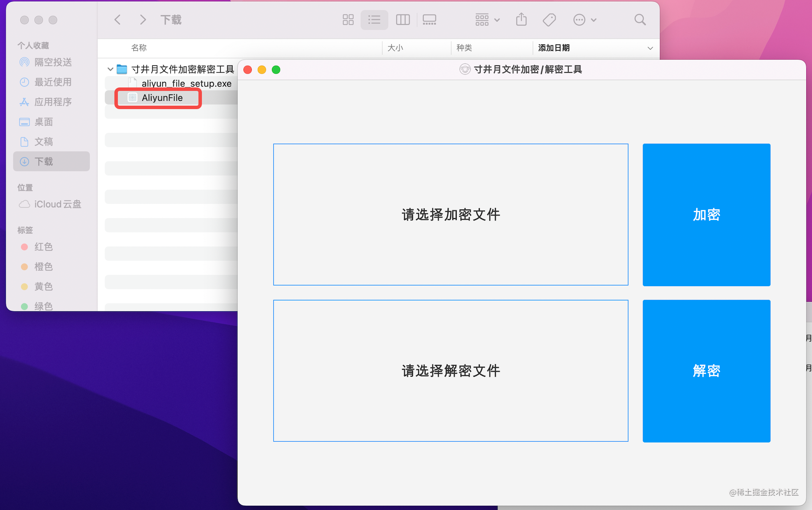The image size is (812, 510).
Task: Click the encryption tool app icon in titlebar
Action: point(465,69)
